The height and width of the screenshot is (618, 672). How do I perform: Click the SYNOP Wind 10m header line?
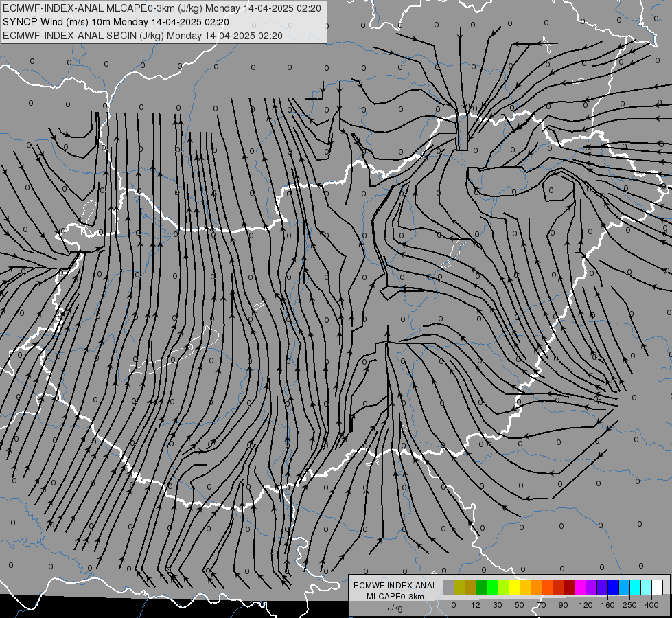point(116,22)
